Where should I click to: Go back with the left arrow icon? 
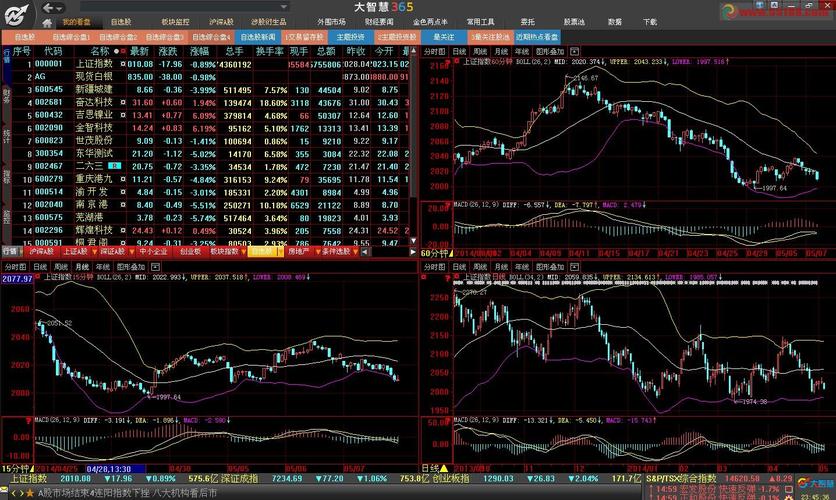coord(48,7)
